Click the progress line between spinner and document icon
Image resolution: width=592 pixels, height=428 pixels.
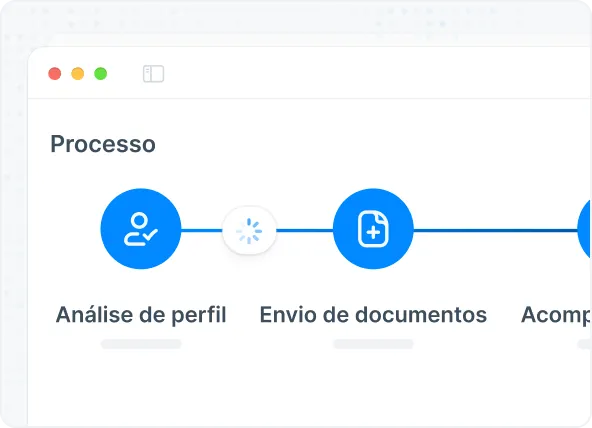(x=305, y=230)
